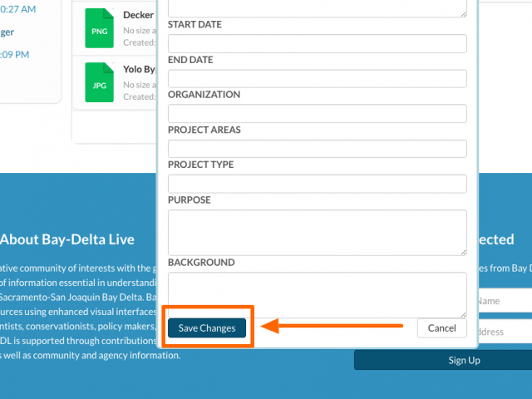This screenshot has height=399, width=532.
Task: Click the partially visible text area above Start Date
Action: click(317, 8)
